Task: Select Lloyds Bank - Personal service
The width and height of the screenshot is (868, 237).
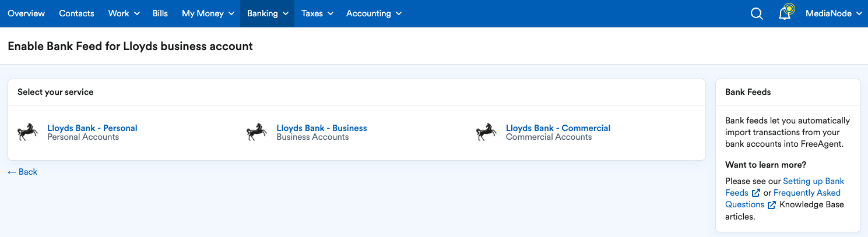Action: [x=92, y=128]
